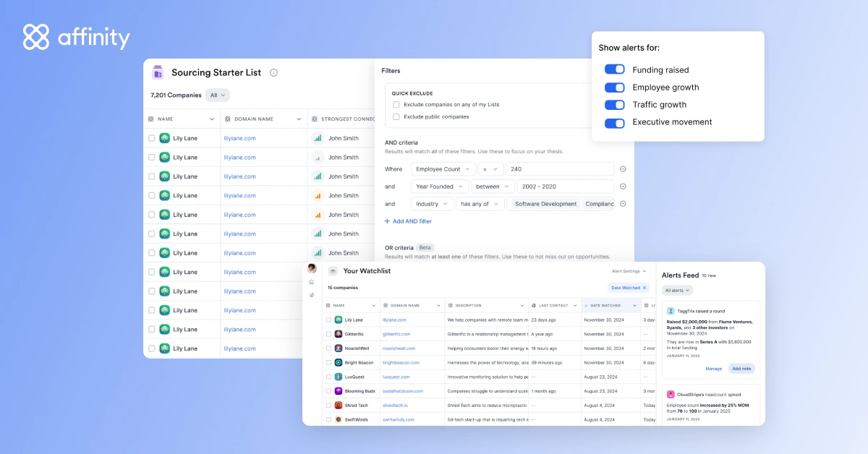The image size is (868, 454).
Task: Remove the Employee Count filter row
Action: click(x=623, y=169)
